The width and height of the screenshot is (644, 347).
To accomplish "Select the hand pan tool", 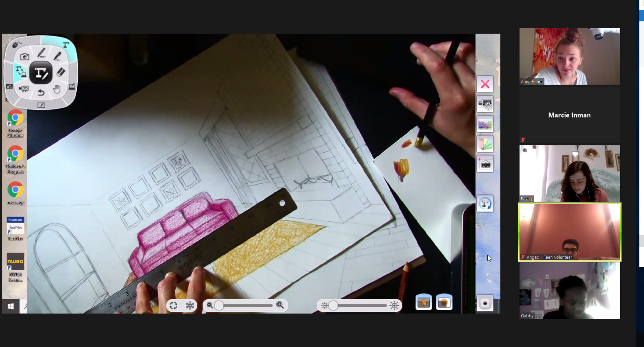I will 57,89.
